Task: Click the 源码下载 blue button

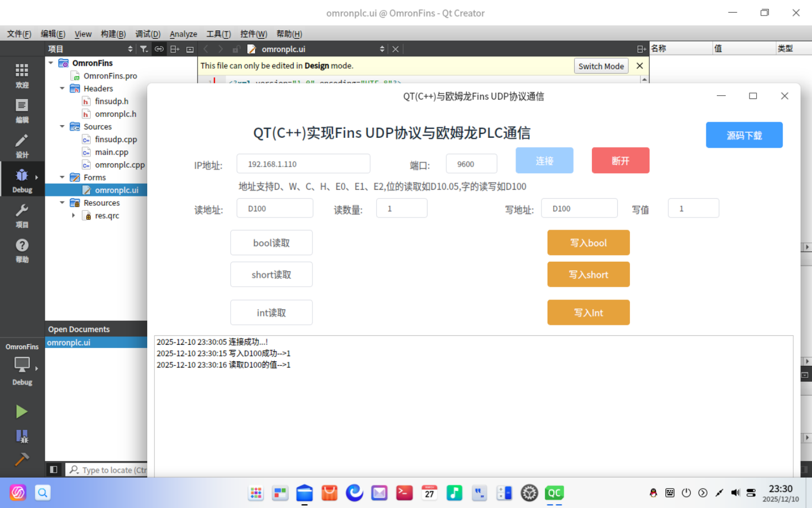Action: point(744,135)
